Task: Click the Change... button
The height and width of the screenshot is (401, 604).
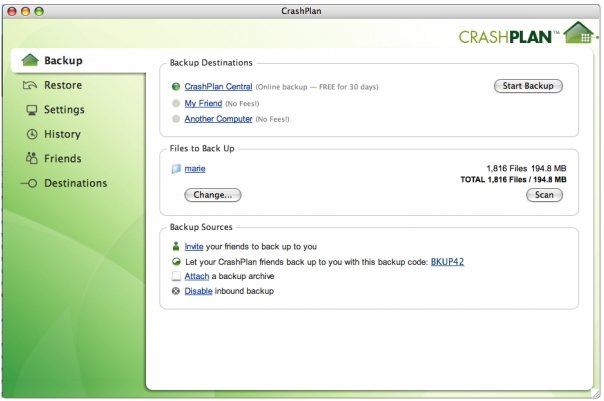Action: point(213,195)
